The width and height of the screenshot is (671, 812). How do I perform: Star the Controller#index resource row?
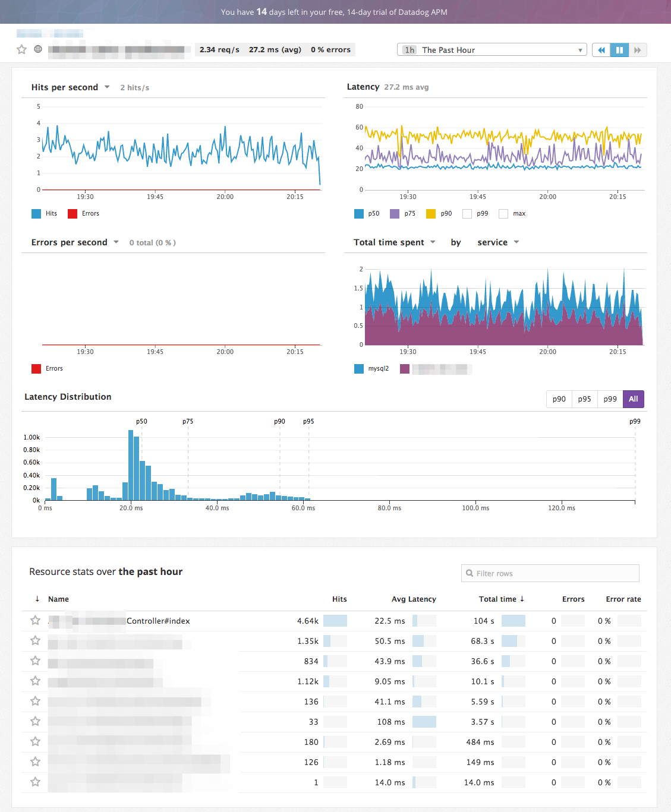34,620
